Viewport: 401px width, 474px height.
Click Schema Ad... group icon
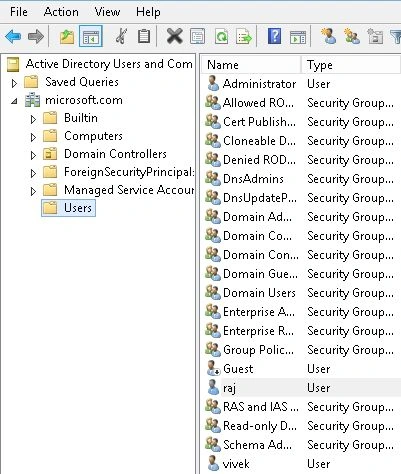point(213,444)
